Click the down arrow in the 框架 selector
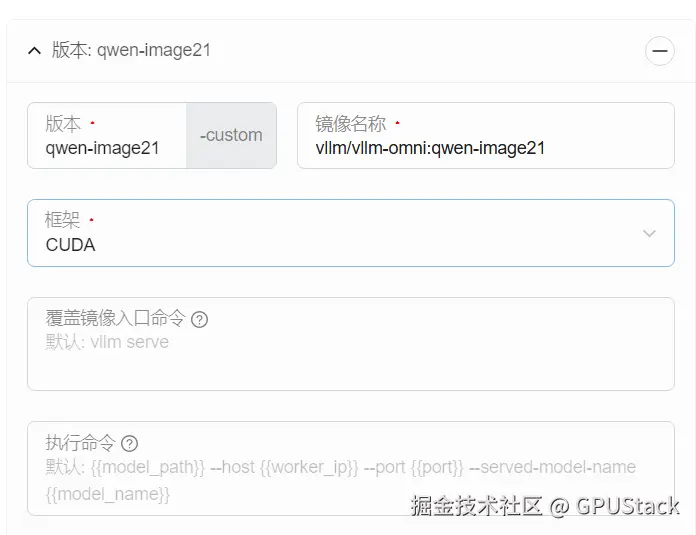This screenshot has height=535, width=696. [649, 234]
